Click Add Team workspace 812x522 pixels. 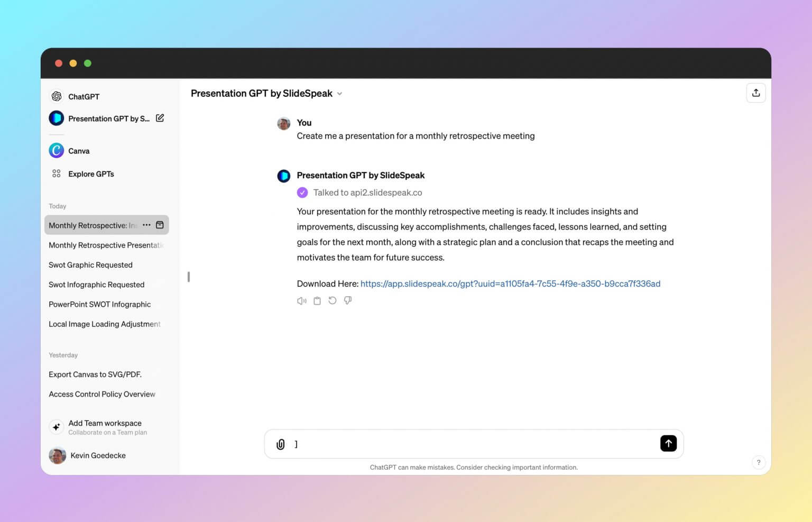click(105, 427)
